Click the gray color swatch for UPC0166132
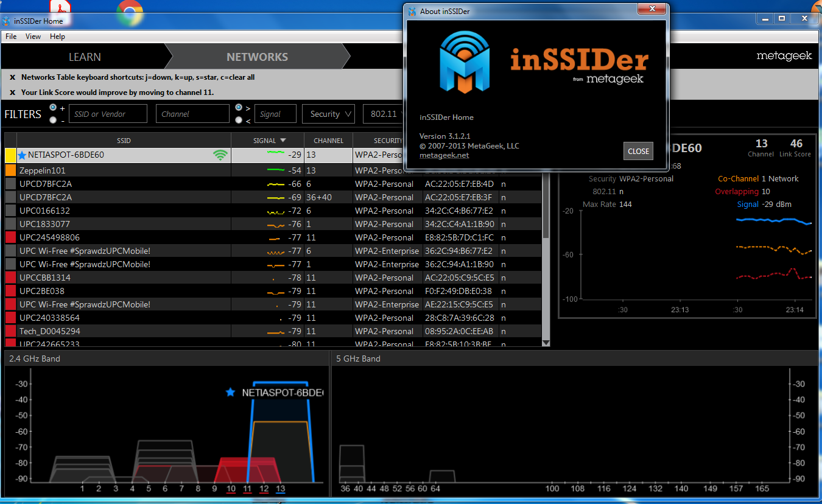This screenshot has width=822, height=504. (10, 211)
